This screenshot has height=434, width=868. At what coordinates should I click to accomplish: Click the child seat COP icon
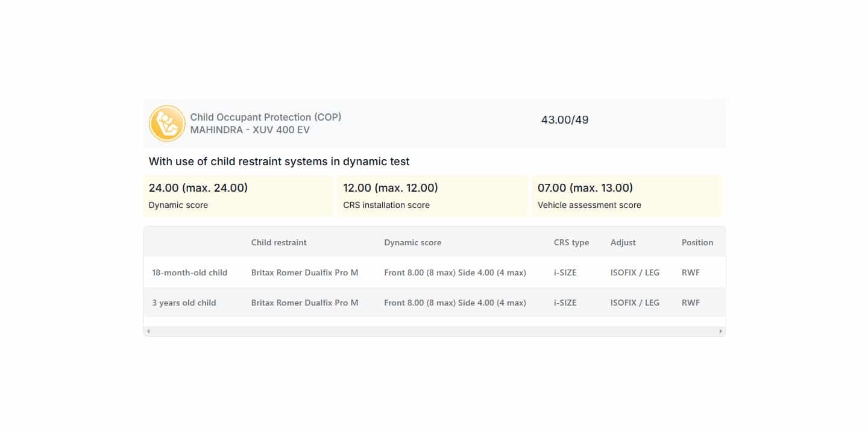point(167,124)
